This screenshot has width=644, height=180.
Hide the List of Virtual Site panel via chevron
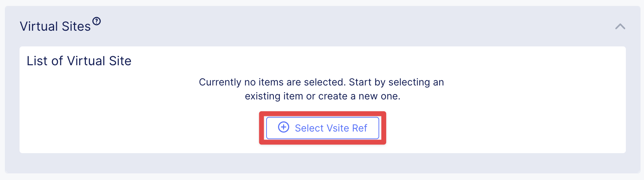tap(620, 27)
